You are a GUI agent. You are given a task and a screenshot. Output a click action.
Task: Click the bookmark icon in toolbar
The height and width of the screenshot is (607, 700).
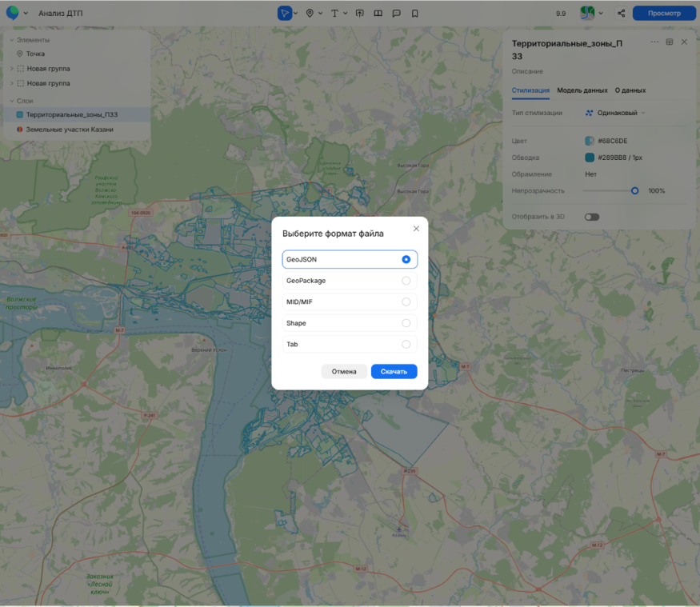[x=414, y=13]
